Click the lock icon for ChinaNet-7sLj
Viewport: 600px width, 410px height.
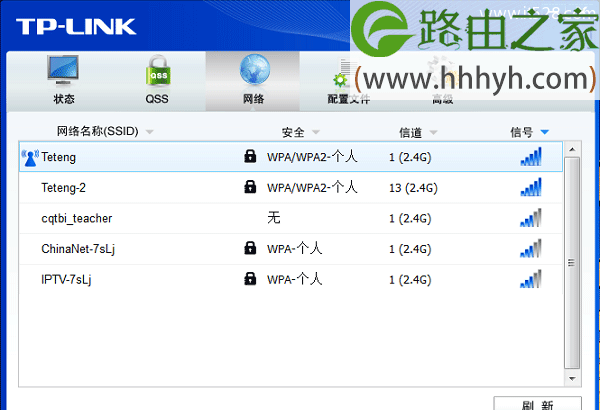250,248
